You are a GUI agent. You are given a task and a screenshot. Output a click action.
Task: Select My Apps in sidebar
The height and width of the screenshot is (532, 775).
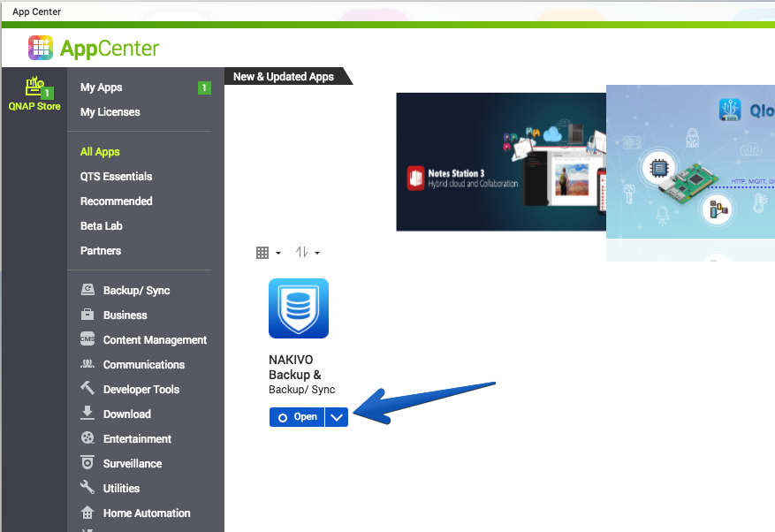(101, 87)
